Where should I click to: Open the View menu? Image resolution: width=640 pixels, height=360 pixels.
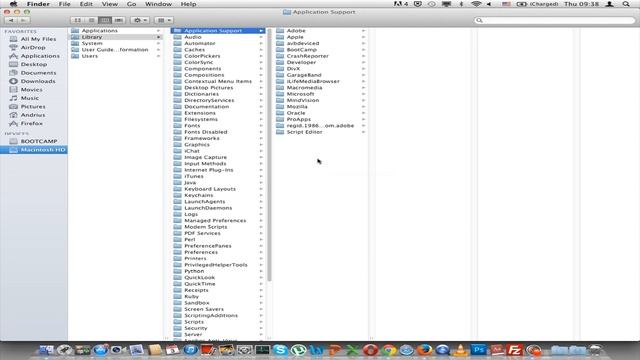coord(109,4)
